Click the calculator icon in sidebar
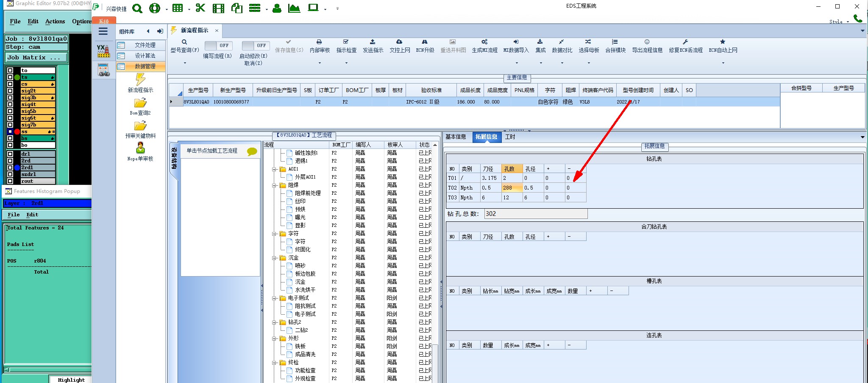The image size is (868, 383). pyautogui.click(x=103, y=70)
